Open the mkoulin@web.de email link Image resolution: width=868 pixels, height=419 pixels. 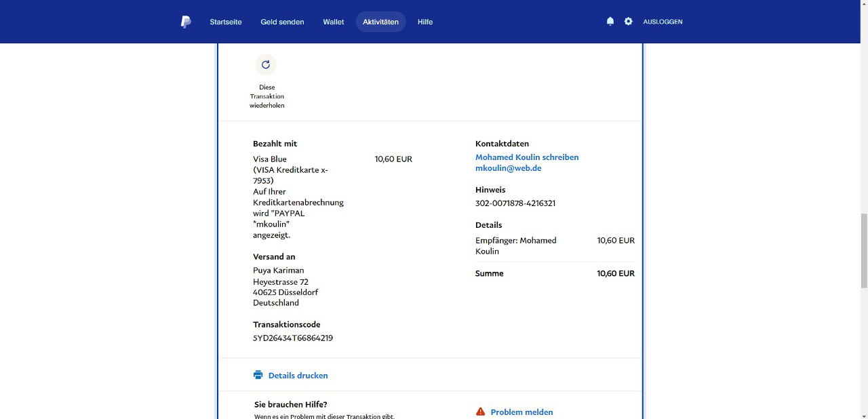pos(508,168)
